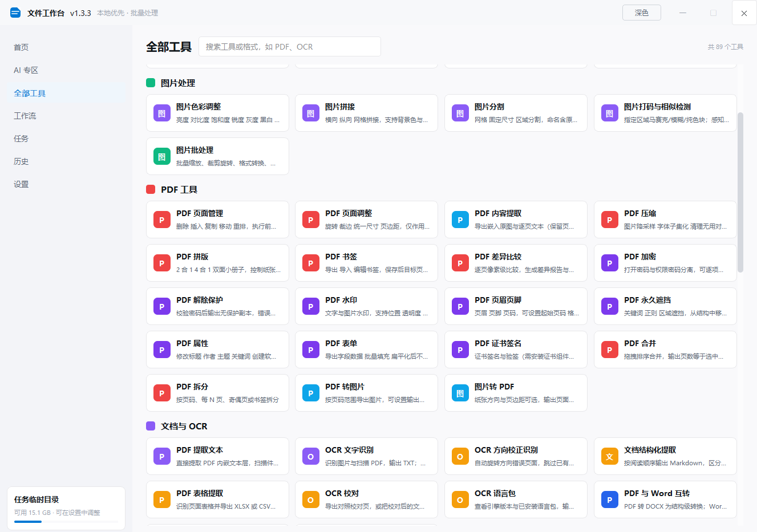
Task: Click the 文件工作台 app logo
Action: point(15,13)
